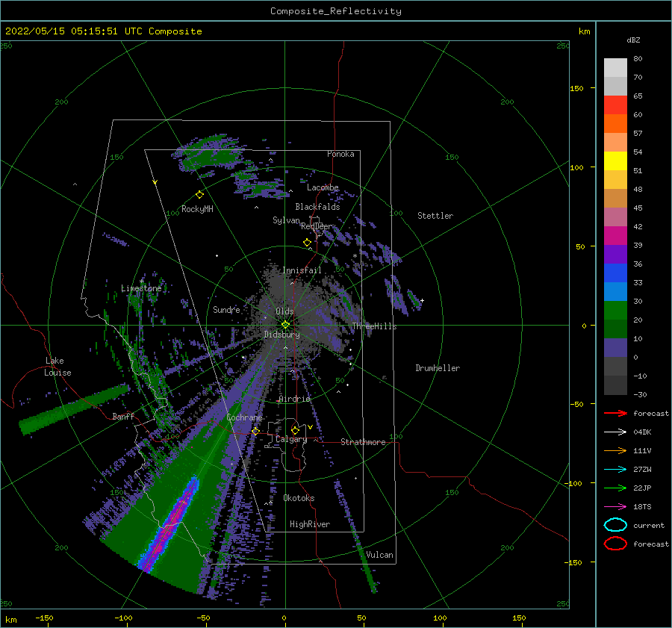
Task: Select the Lacombe city label
Action: (323, 187)
